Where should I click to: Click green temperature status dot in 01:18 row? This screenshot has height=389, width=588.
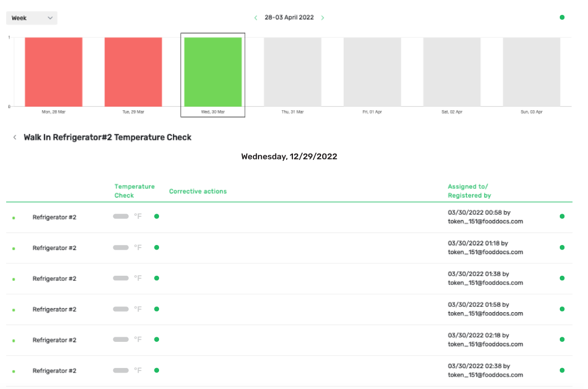157,248
